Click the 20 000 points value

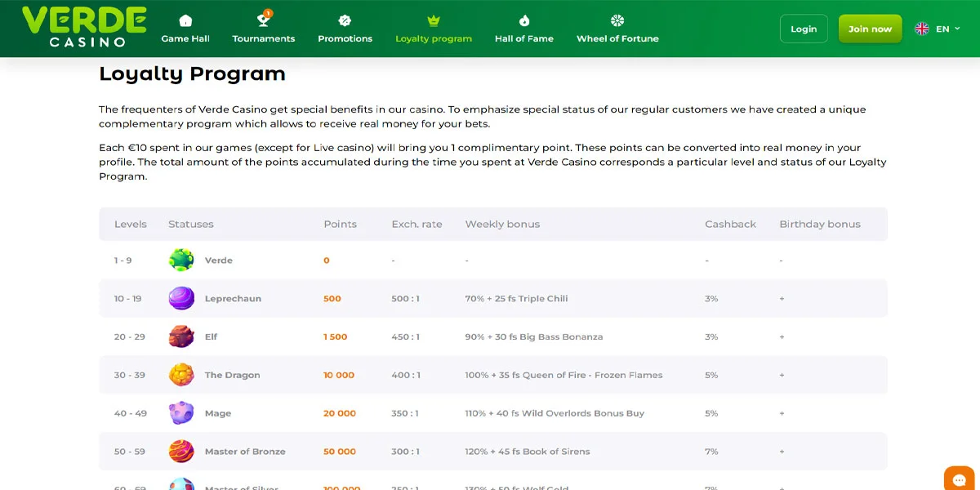340,413
